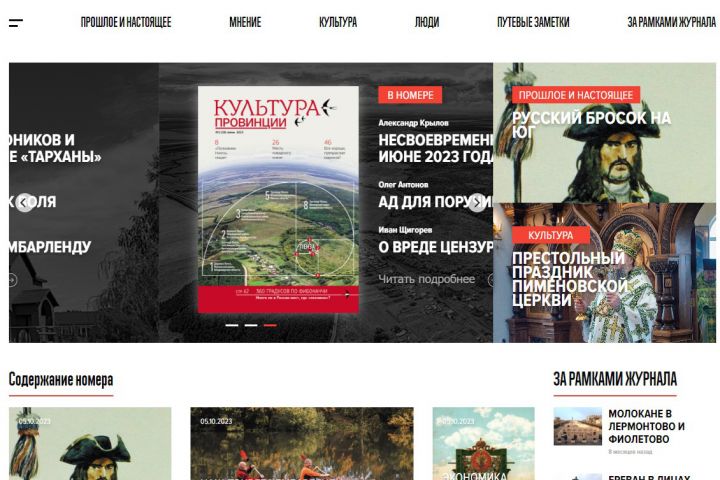
Task: Click author name Иван Щигорев
Action: 405,230
